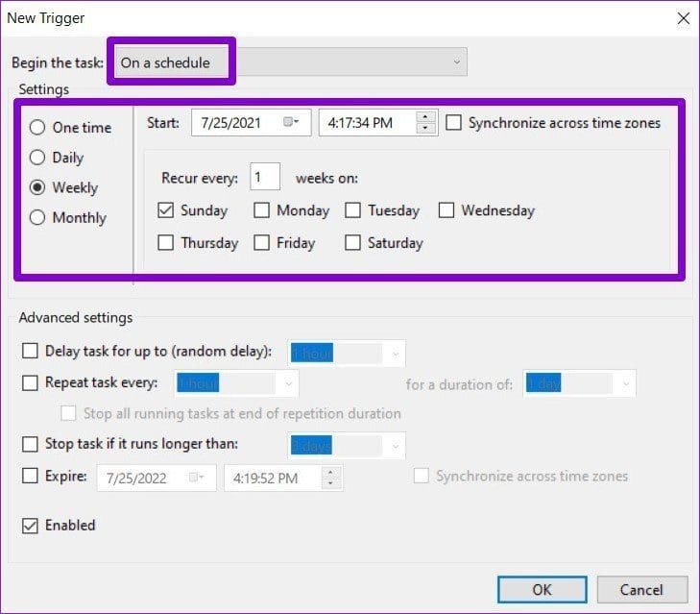
Task: Select the Weekly radio button
Action: tap(37, 187)
